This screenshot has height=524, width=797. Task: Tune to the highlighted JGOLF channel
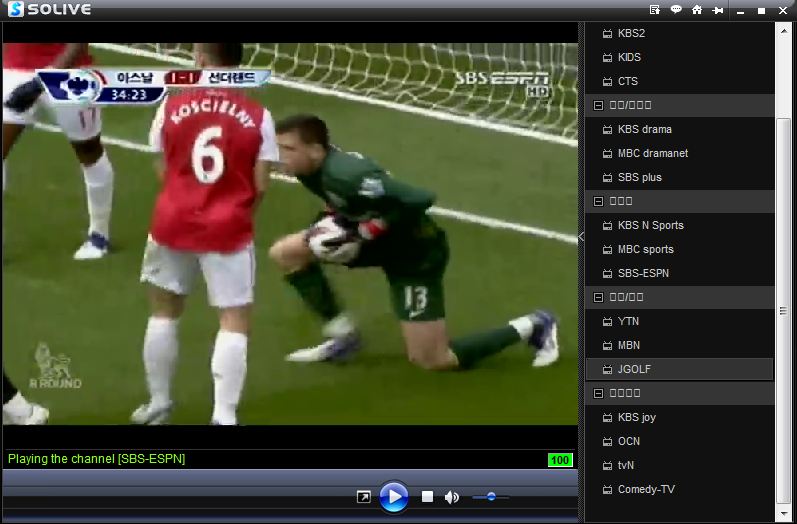pos(680,369)
